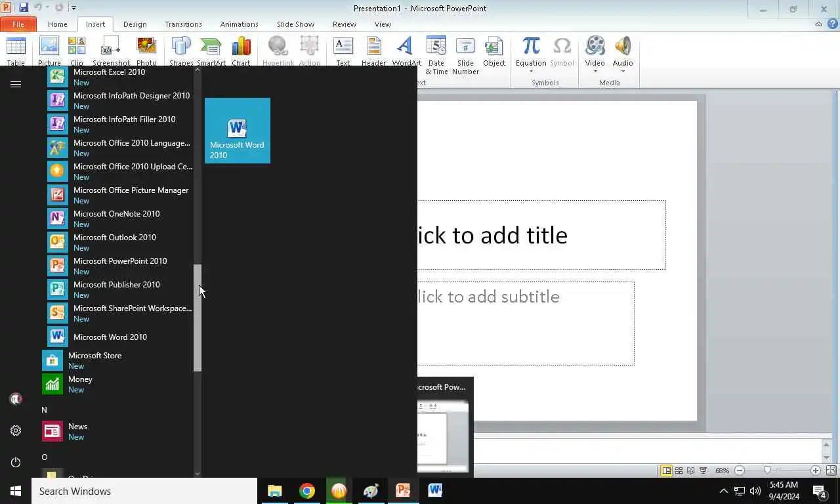Open the Audio dropdown arrow
This screenshot has width=840, height=504.
pos(623,72)
